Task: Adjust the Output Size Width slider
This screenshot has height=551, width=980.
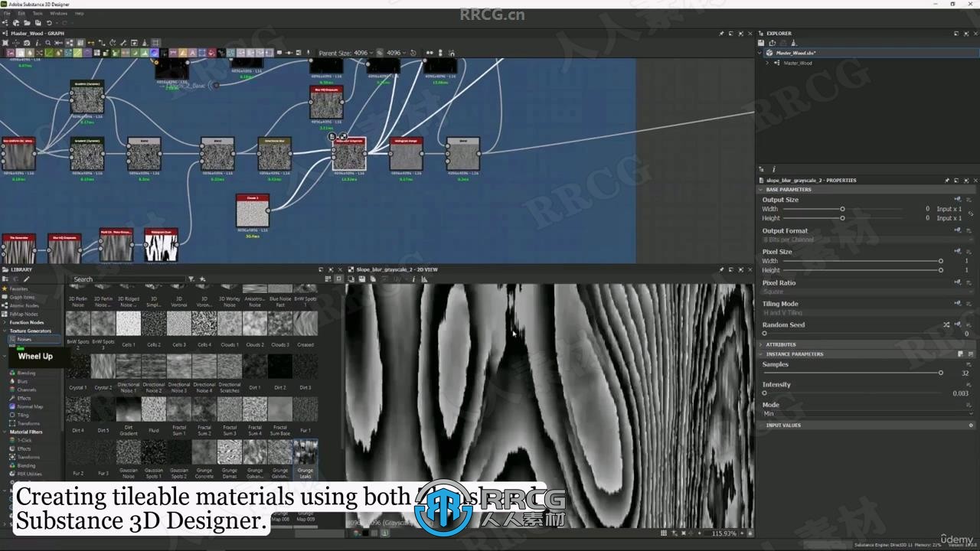Action: (x=842, y=209)
